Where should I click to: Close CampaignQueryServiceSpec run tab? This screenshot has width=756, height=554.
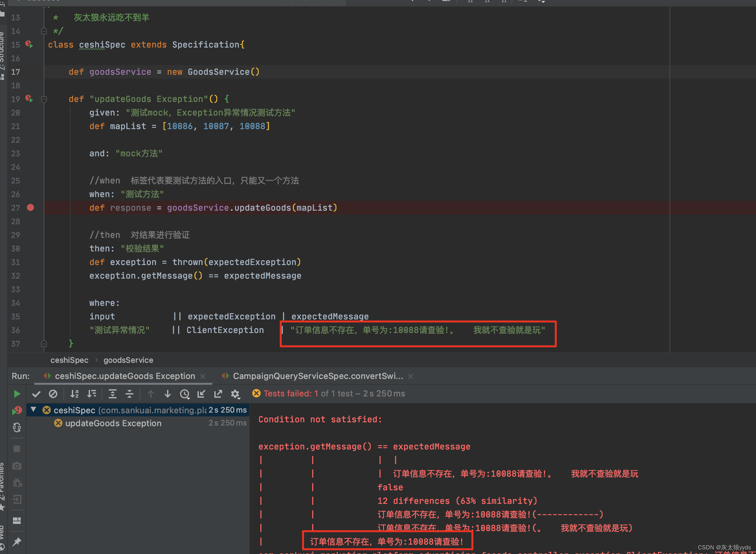411,376
